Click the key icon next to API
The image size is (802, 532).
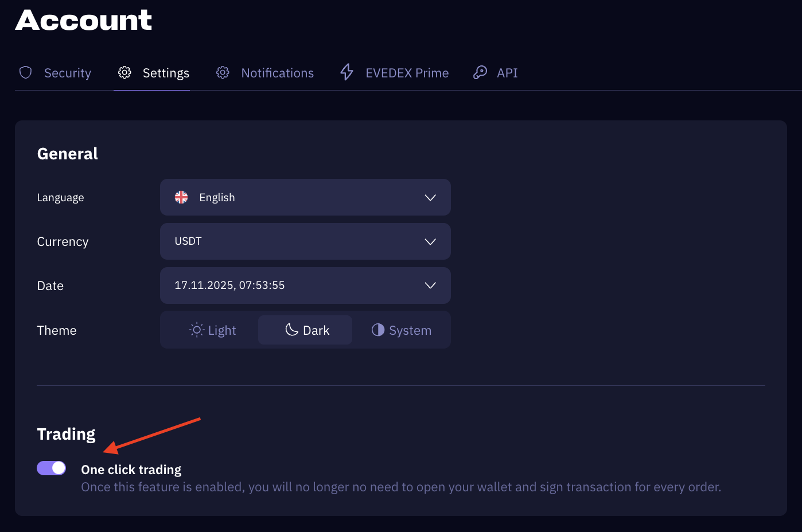pyautogui.click(x=480, y=72)
